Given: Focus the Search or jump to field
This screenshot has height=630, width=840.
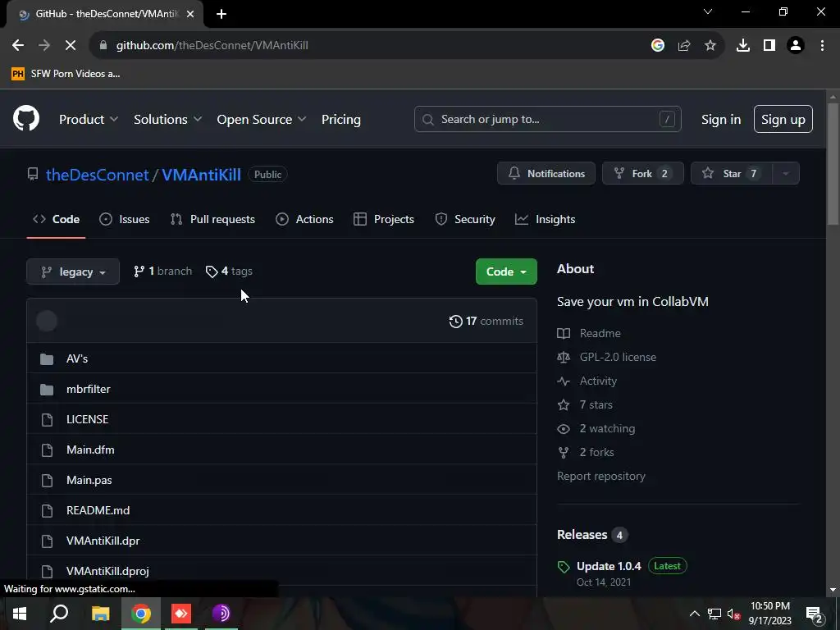Looking at the screenshot, I should (547, 119).
